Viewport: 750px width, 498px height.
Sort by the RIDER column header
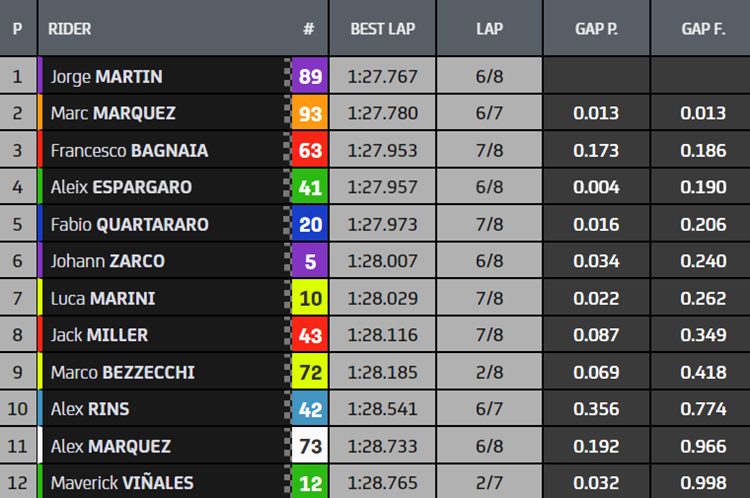pos(69,29)
